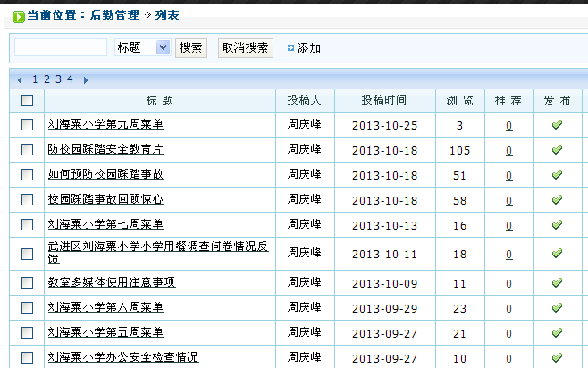Select checkbox for 教室多媒体使用注意事项
Viewport: 588px width, 368px height.
[27, 283]
